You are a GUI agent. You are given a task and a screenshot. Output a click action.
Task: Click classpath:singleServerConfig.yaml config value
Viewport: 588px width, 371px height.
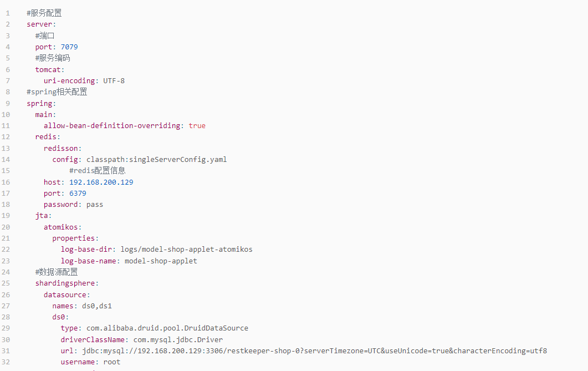(x=156, y=159)
